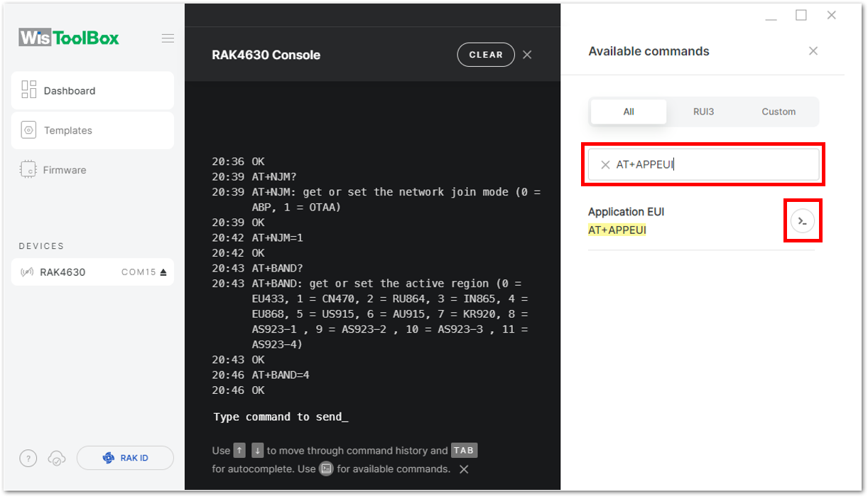This screenshot has height=497, width=868.
Task: Click the Application EUI result title
Action: pyautogui.click(x=626, y=212)
